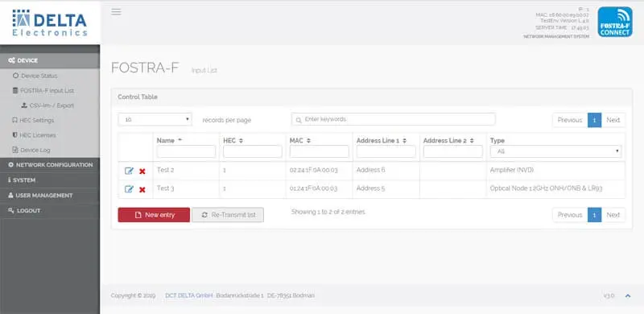This screenshot has width=644, height=314.
Task: Toggle the hamburger sidebar menu icon
Action: pos(116,11)
